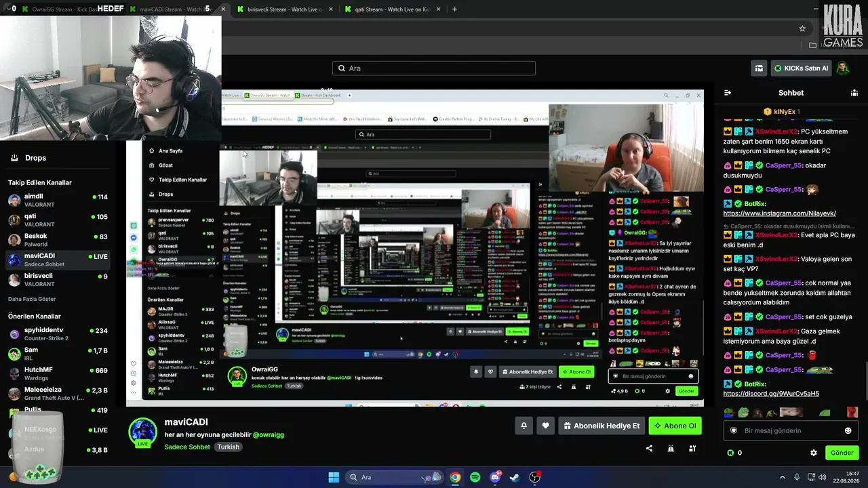
Task: Click the green Abone Ol button
Action: tap(675, 426)
